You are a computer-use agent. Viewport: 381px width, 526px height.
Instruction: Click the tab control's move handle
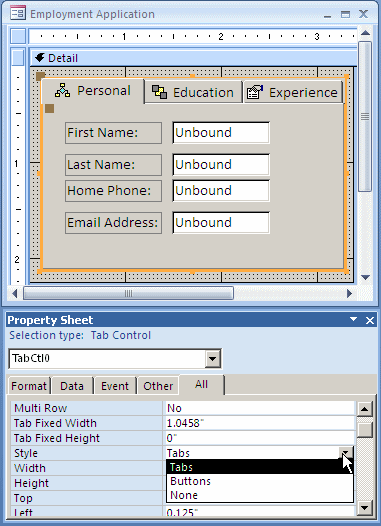coord(40,76)
